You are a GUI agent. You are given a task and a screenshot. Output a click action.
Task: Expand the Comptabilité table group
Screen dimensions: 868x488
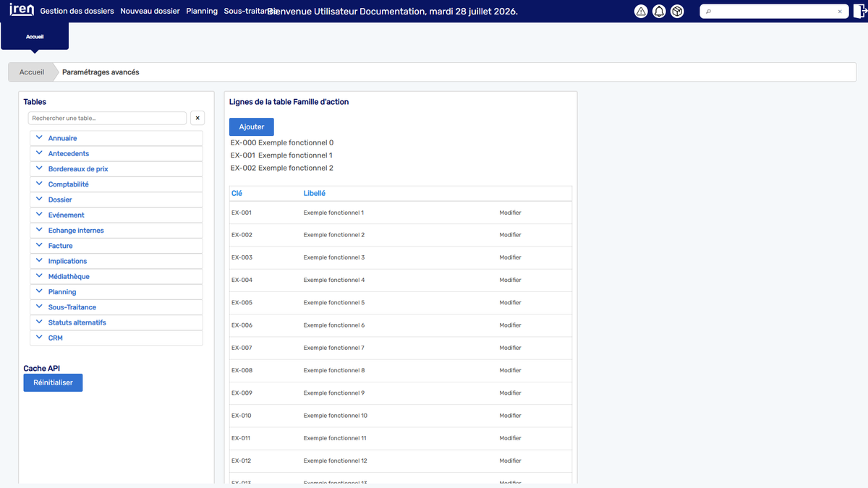tap(116, 184)
